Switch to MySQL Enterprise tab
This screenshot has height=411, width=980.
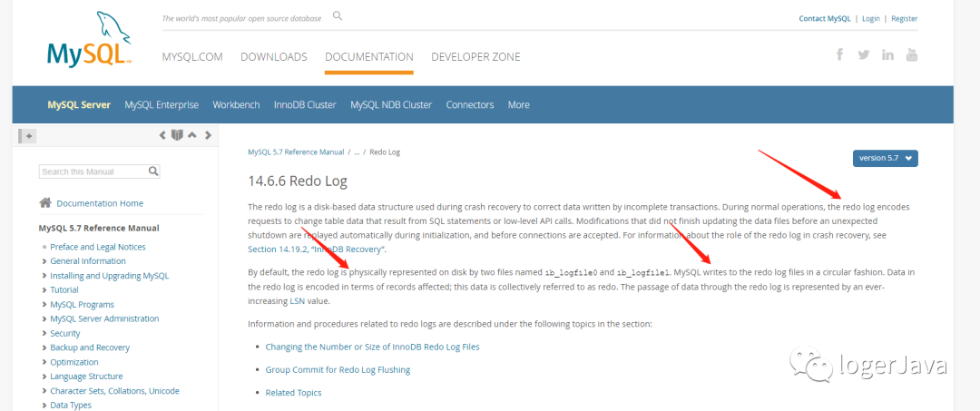click(162, 104)
